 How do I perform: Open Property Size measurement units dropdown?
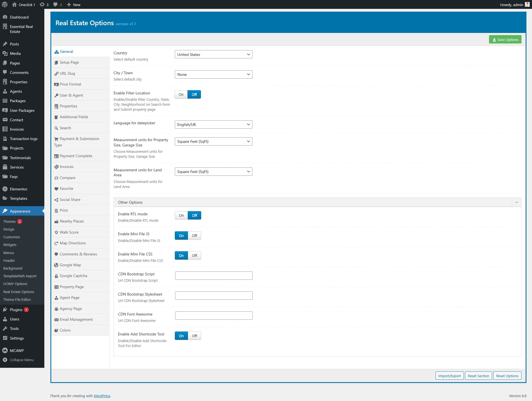tap(213, 141)
